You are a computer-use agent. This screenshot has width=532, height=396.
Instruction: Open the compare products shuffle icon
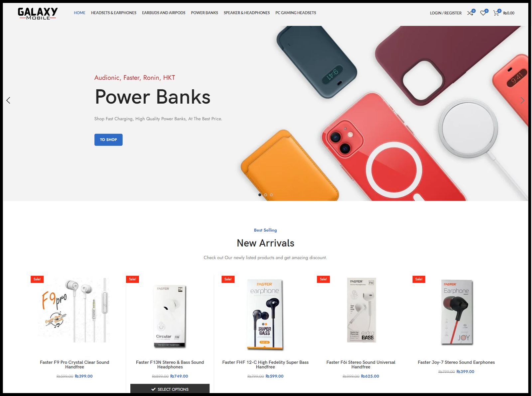point(470,13)
